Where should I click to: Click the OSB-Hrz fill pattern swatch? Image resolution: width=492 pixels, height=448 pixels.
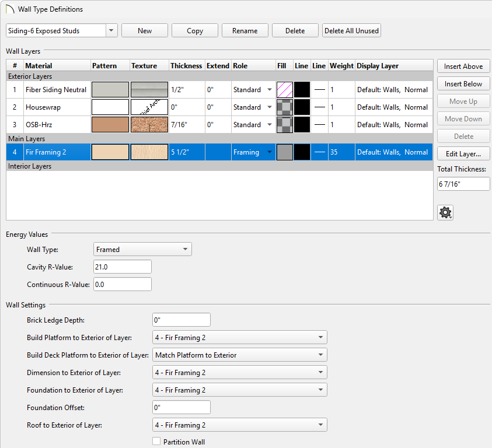(x=285, y=125)
